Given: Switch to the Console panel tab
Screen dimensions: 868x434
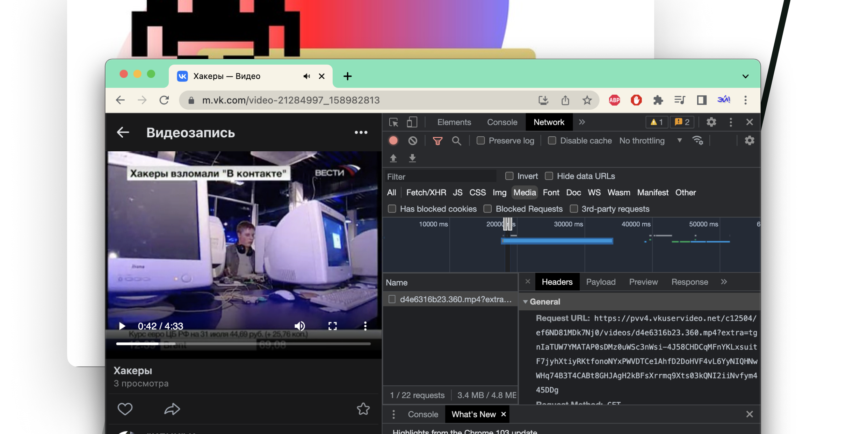Looking at the screenshot, I should click(x=502, y=122).
